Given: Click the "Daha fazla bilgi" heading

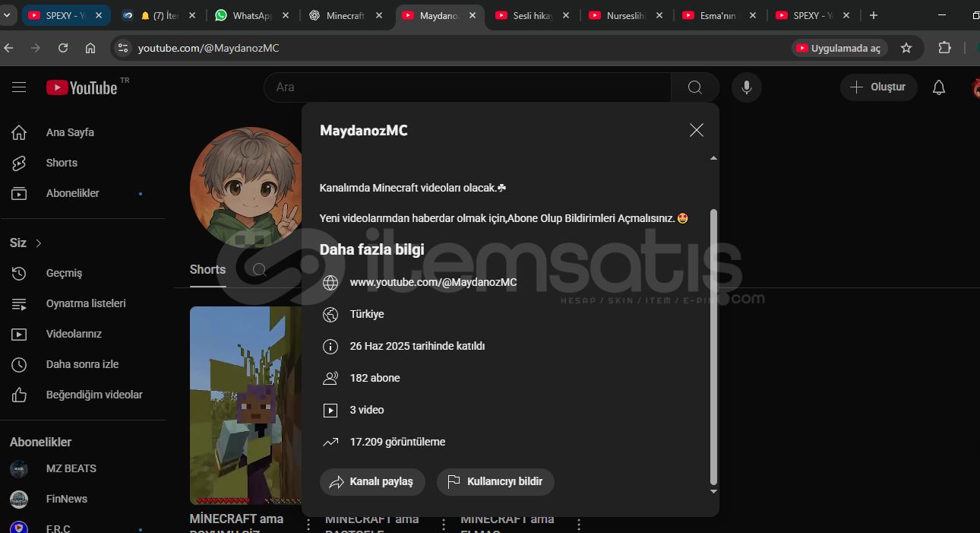Looking at the screenshot, I should (372, 250).
